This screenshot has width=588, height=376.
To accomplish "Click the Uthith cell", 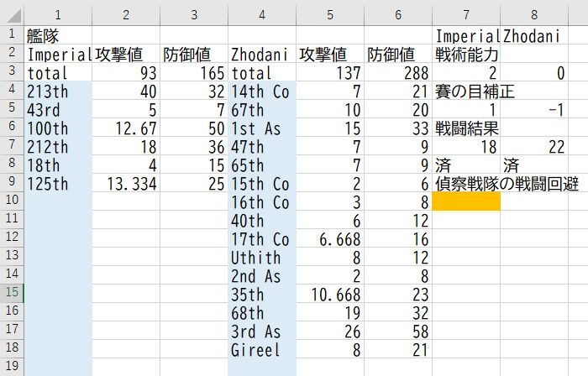I will coord(262,257).
